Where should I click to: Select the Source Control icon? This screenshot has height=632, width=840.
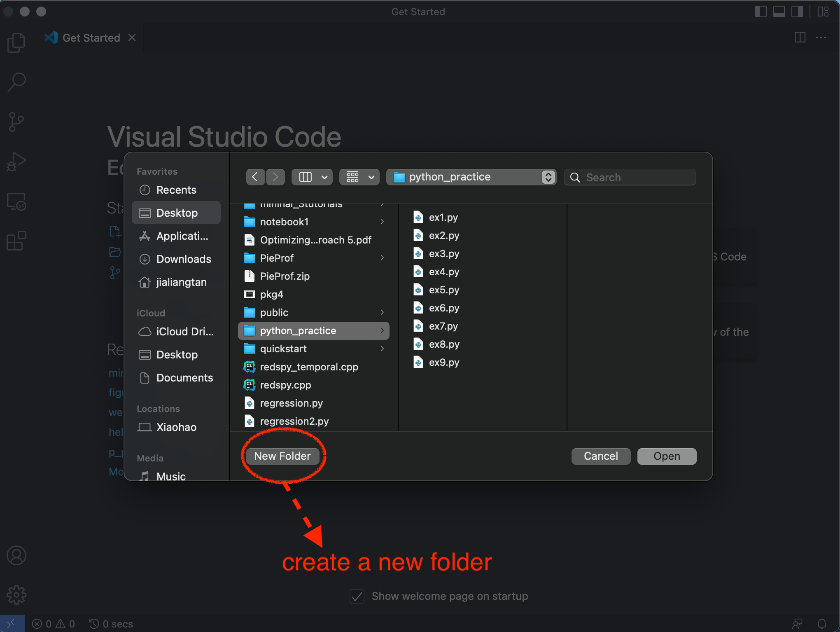coord(16,122)
